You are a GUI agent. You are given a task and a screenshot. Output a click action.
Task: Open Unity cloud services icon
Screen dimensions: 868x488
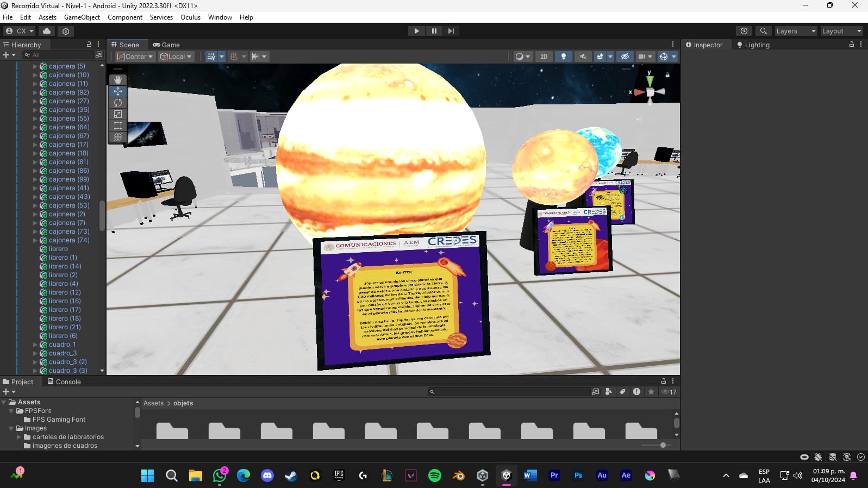[47, 31]
